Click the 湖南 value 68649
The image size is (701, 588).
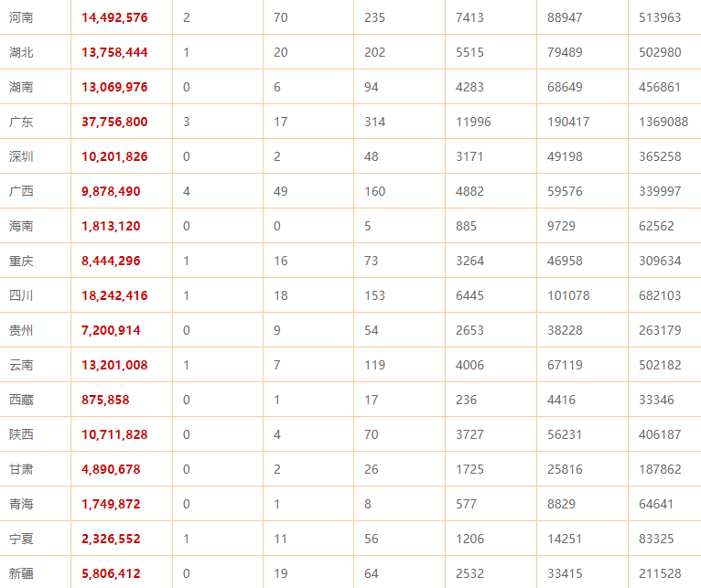pos(565,87)
